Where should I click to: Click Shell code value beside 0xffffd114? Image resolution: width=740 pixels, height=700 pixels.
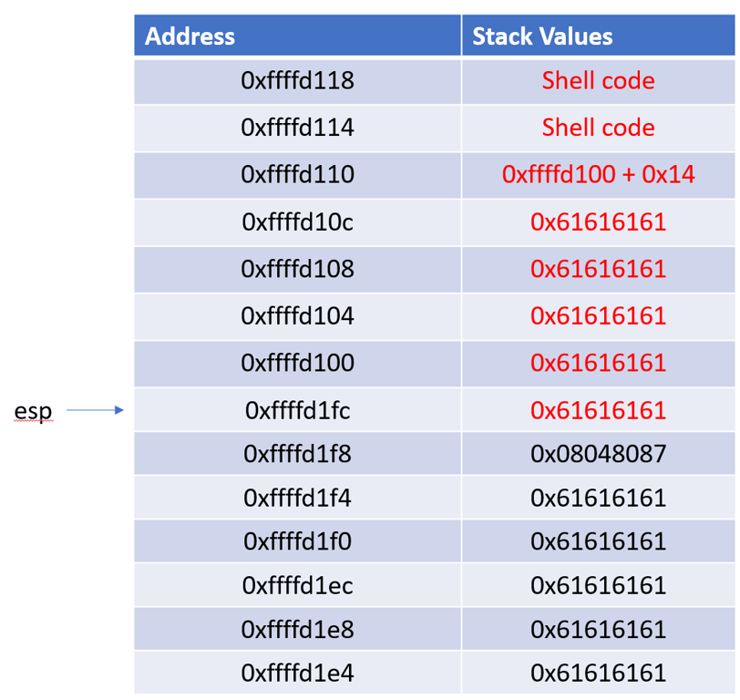pos(598,128)
